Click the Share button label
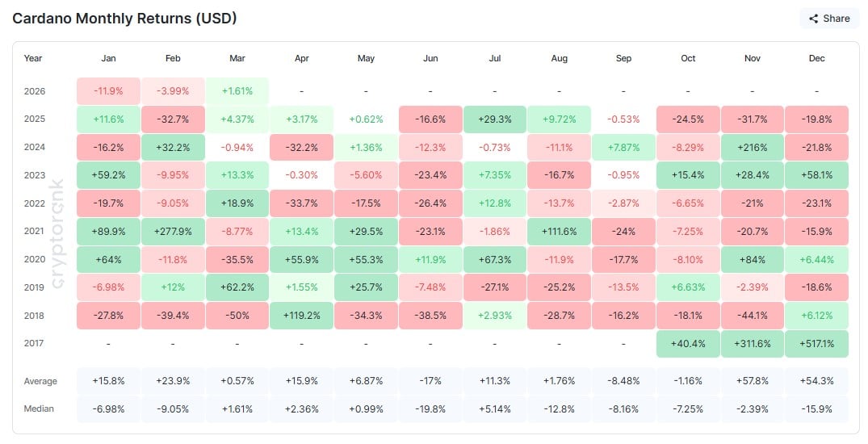Image resolution: width=868 pixels, height=444 pixels. pos(837,19)
